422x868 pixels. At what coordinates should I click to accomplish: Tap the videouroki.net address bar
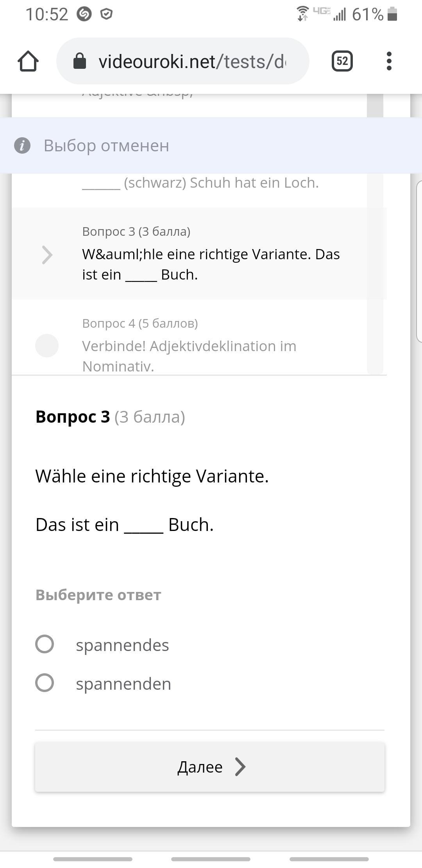coord(191,61)
